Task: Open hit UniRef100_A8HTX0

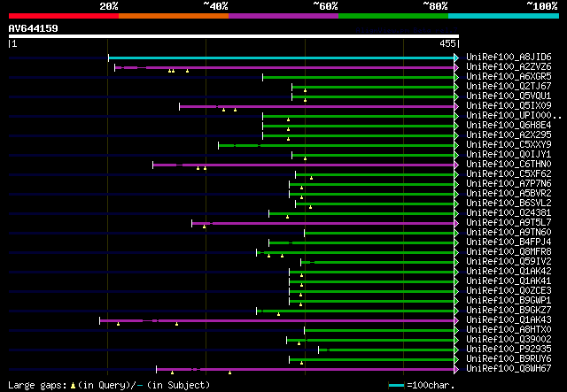Action: coord(509,330)
